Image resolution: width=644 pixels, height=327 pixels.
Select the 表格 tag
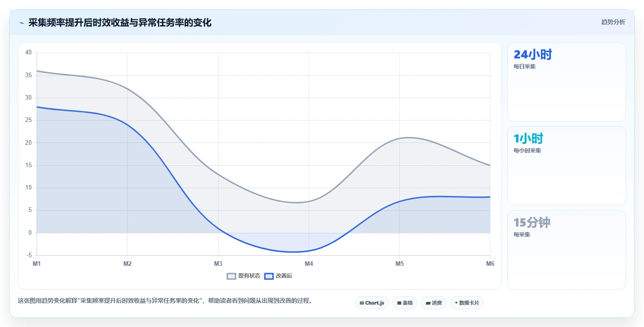click(x=405, y=303)
